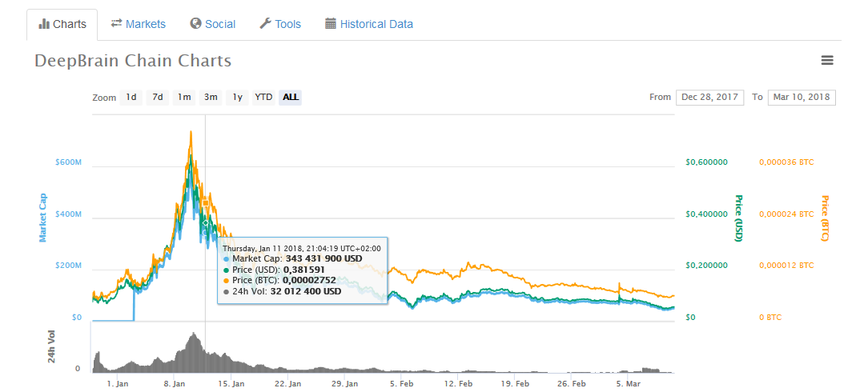Click the 1. Jan date label
The image size is (868, 392).
pos(118,383)
